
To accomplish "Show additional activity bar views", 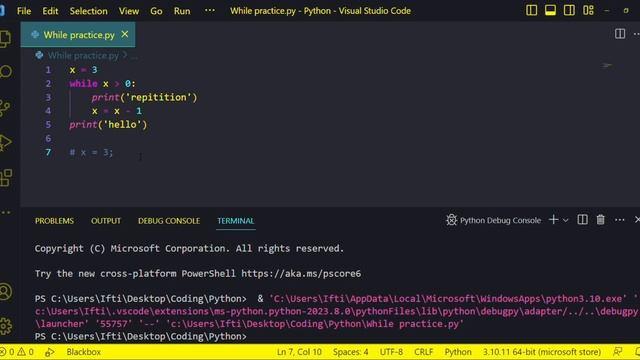I will coord(6,212).
